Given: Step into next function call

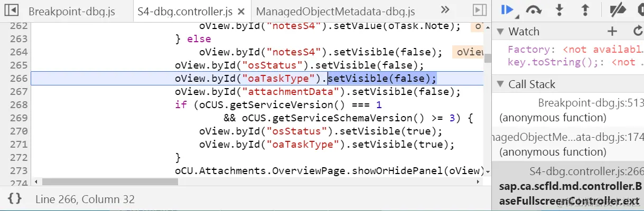Looking at the screenshot, I should click(x=561, y=9).
